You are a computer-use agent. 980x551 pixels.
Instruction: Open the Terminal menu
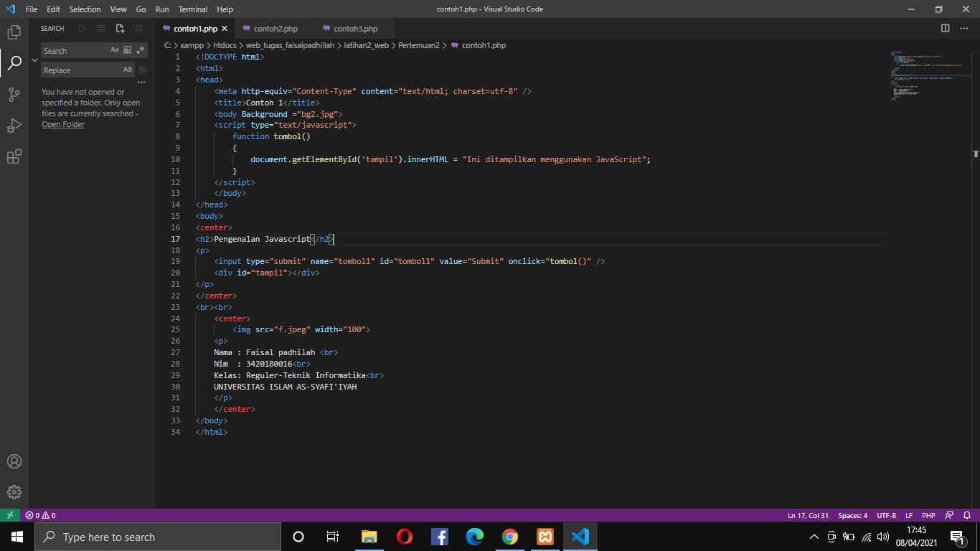pyautogui.click(x=193, y=9)
